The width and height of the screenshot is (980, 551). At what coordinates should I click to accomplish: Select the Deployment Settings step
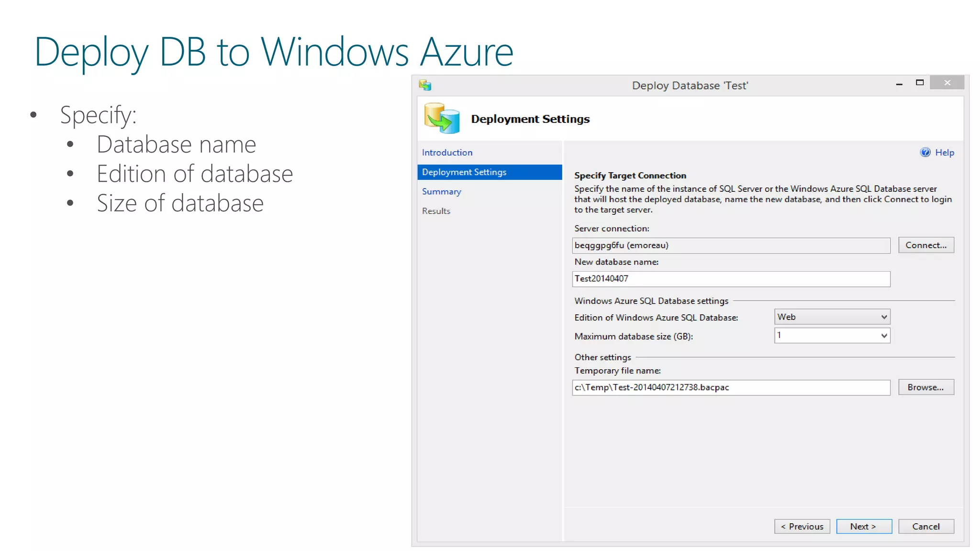[490, 172]
